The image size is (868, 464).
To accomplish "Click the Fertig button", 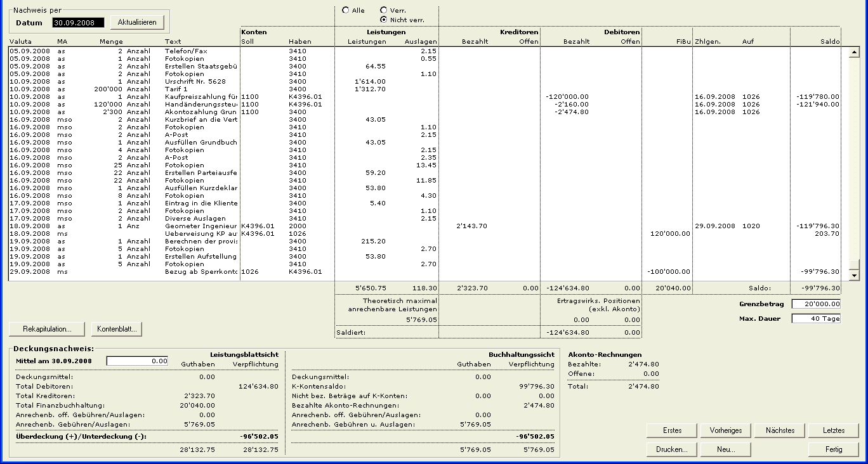I will click(833, 449).
